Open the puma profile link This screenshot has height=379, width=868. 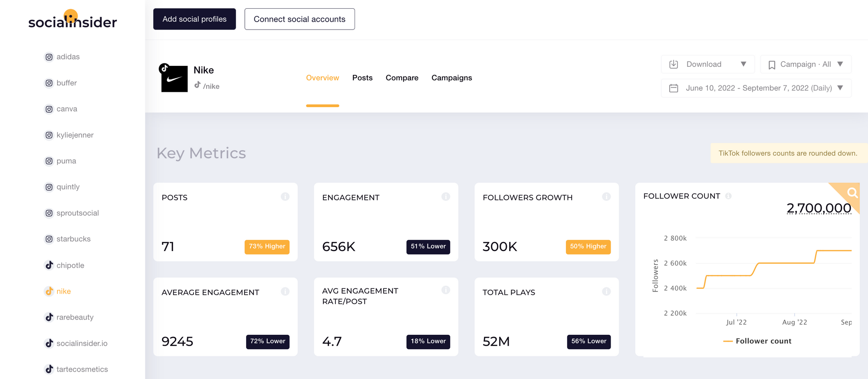pyautogui.click(x=66, y=161)
